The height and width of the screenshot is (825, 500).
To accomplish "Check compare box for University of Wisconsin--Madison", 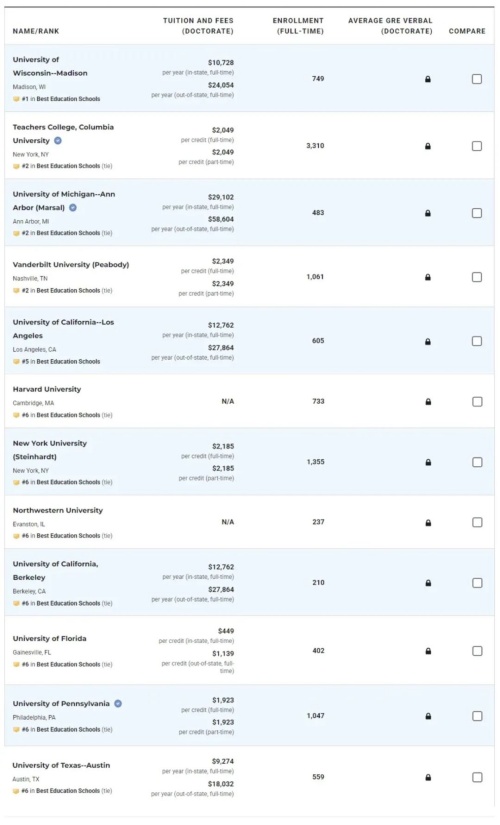I will pyautogui.click(x=477, y=79).
